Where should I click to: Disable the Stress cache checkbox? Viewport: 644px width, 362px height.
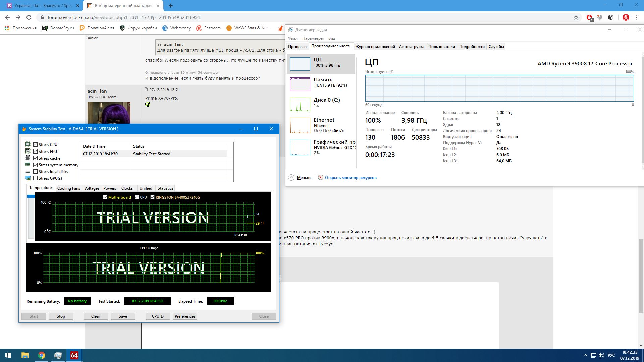tap(35, 158)
